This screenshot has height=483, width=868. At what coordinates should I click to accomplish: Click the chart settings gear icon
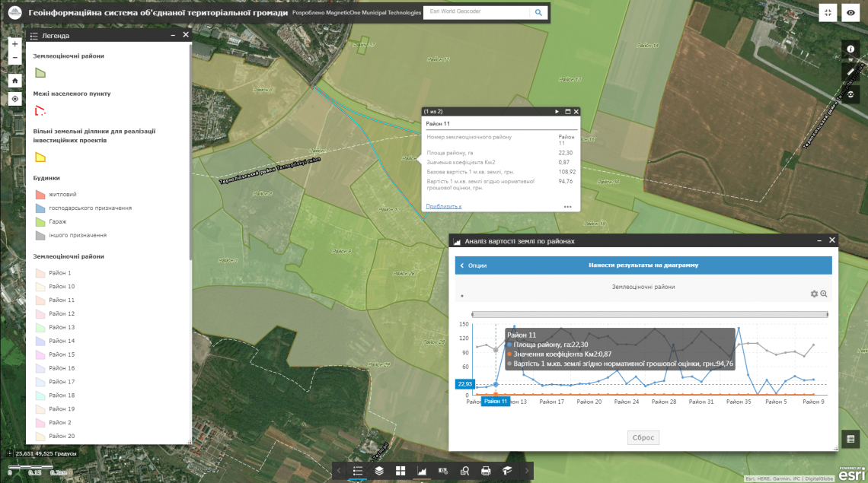[x=814, y=294]
